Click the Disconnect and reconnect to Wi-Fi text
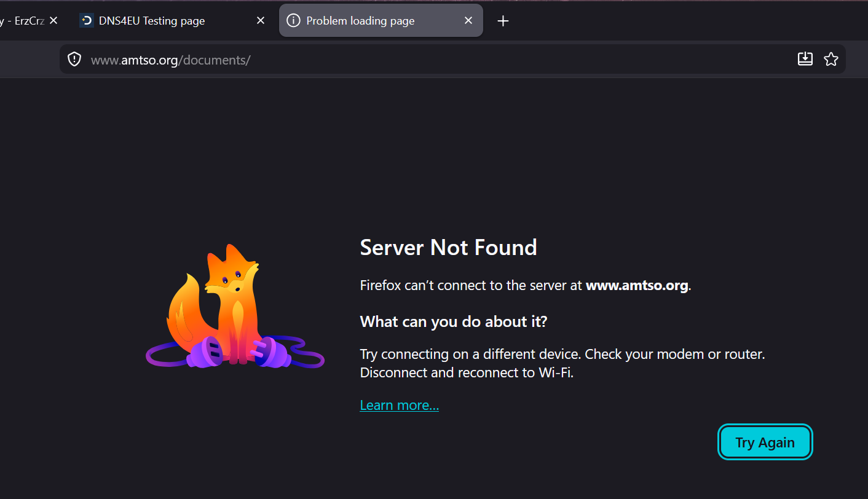 click(467, 372)
